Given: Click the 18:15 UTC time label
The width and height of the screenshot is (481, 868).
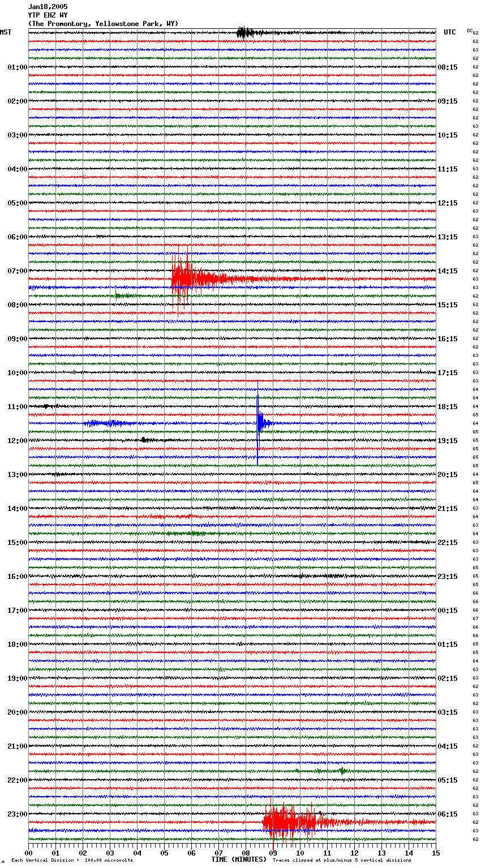Looking at the screenshot, I should click(x=448, y=407).
